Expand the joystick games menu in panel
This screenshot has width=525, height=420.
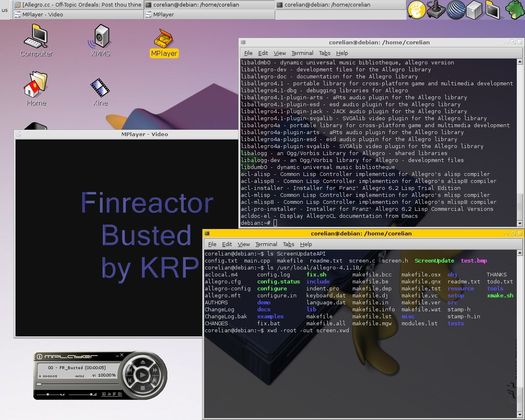pos(436,10)
